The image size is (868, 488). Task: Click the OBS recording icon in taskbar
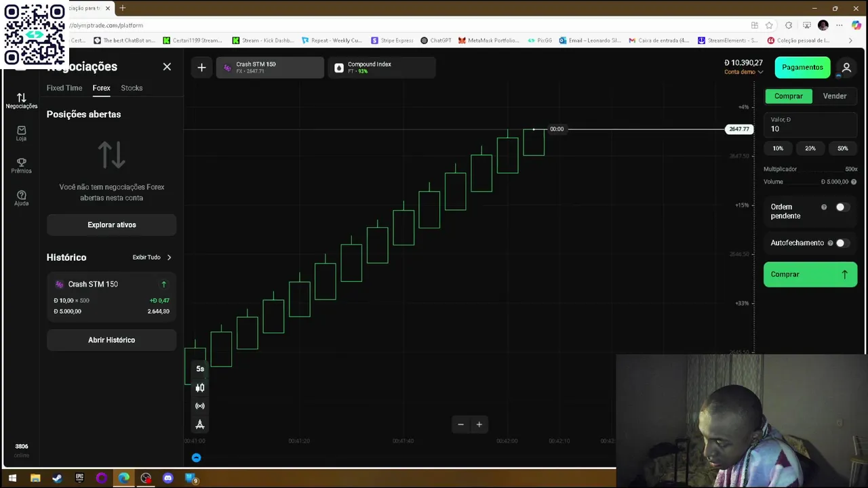click(146, 478)
